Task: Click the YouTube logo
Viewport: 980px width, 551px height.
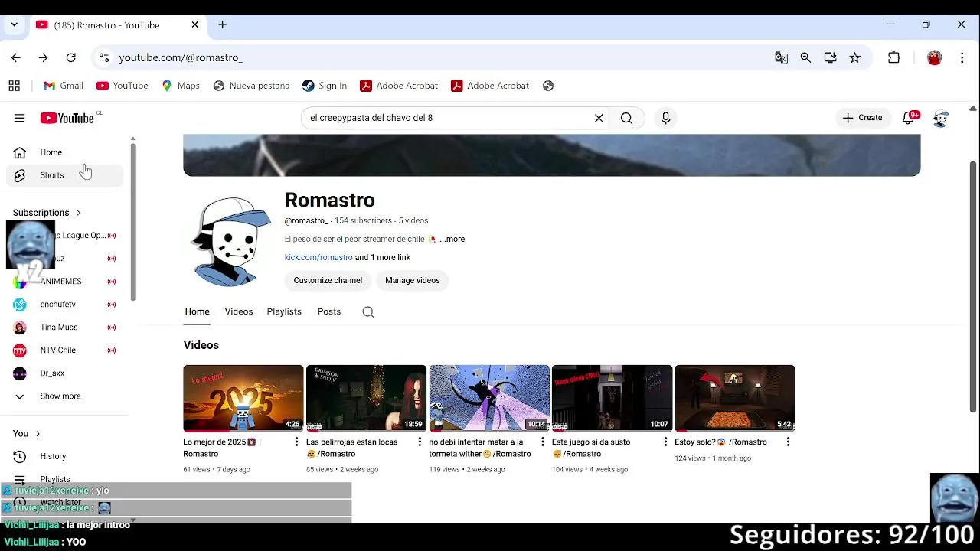Action: coord(67,118)
